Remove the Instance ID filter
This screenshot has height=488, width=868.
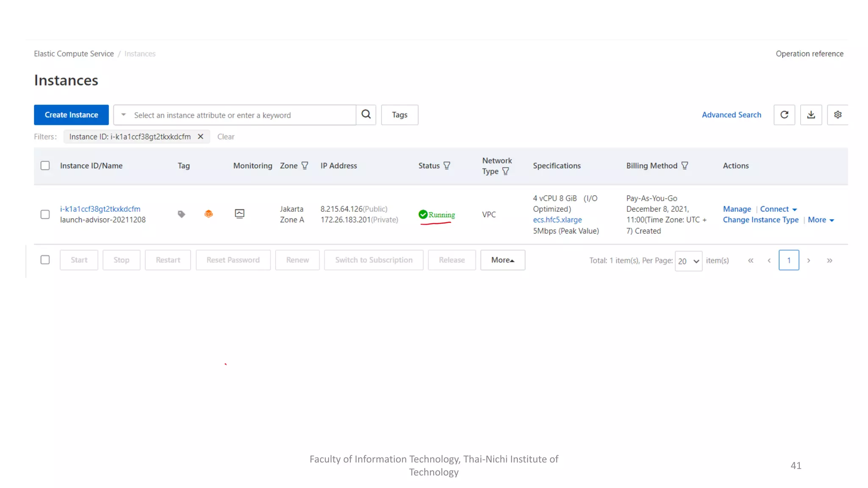click(x=201, y=136)
